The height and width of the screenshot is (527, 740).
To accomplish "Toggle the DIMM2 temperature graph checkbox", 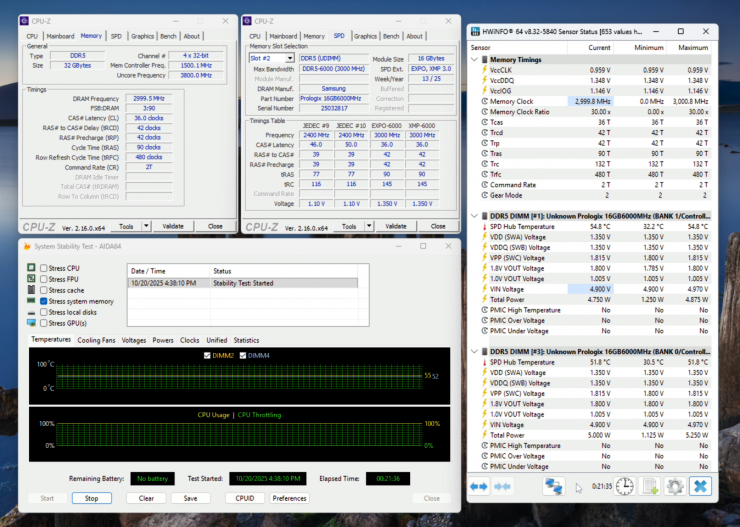I will [x=208, y=355].
